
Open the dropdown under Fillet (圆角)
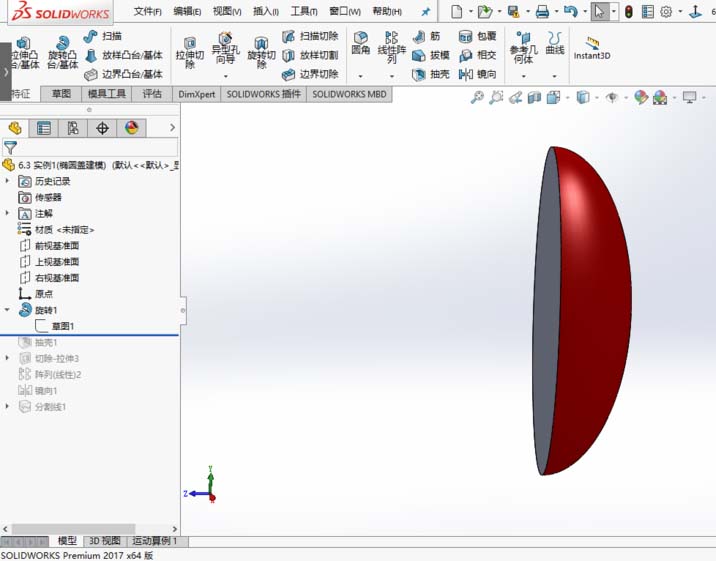click(360, 76)
